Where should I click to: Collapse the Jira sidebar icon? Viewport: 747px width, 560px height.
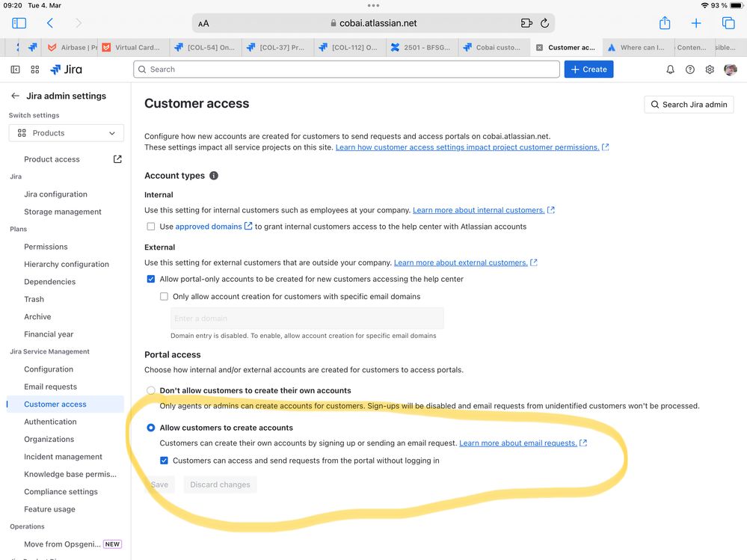pyautogui.click(x=15, y=70)
